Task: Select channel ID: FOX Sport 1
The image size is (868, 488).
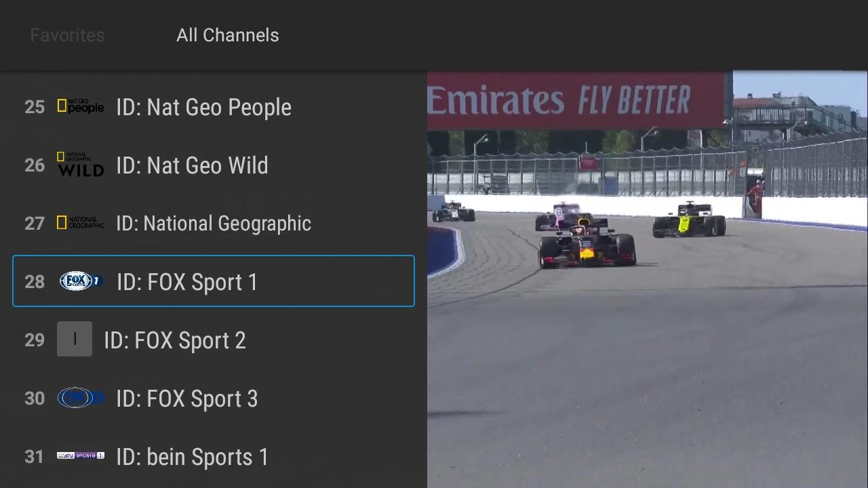Action: [x=214, y=281]
